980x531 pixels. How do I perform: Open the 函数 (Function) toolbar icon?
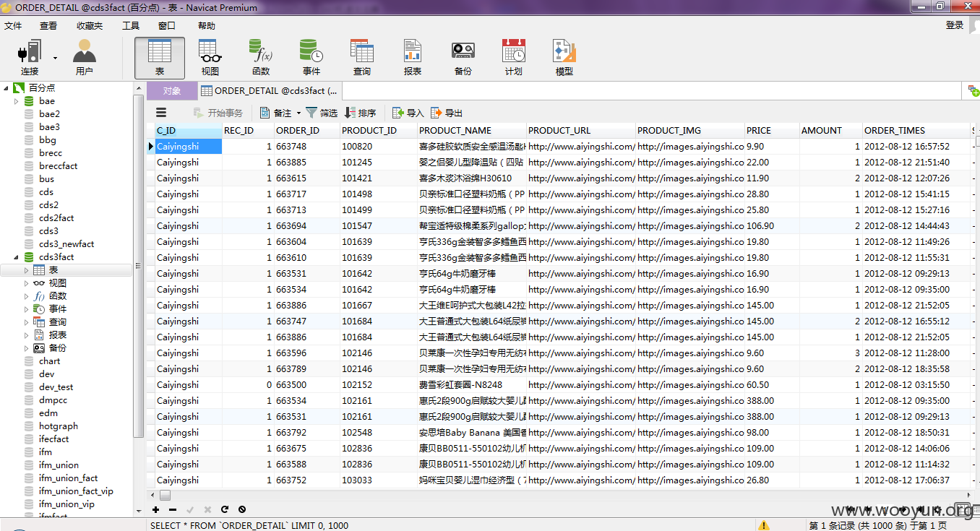261,58
